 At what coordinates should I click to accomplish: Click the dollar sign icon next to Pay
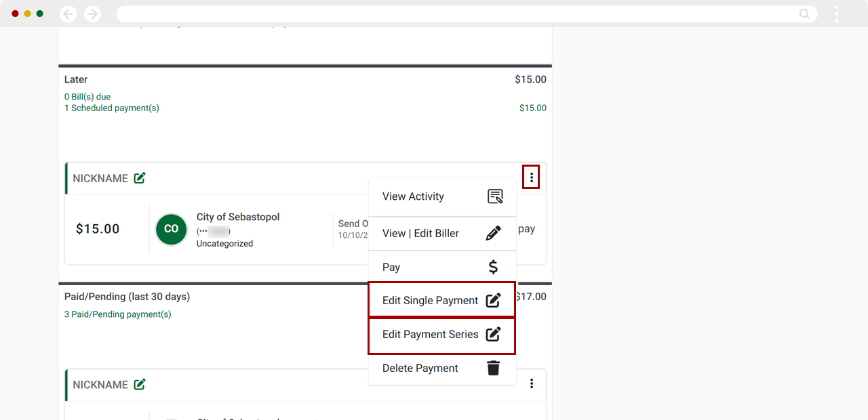pos(493,266)
